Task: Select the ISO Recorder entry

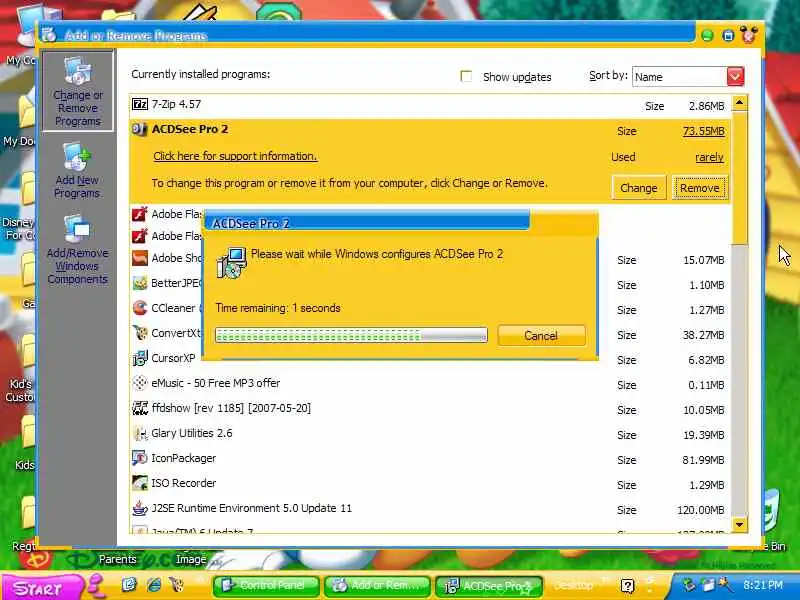Action: [431, 484]
